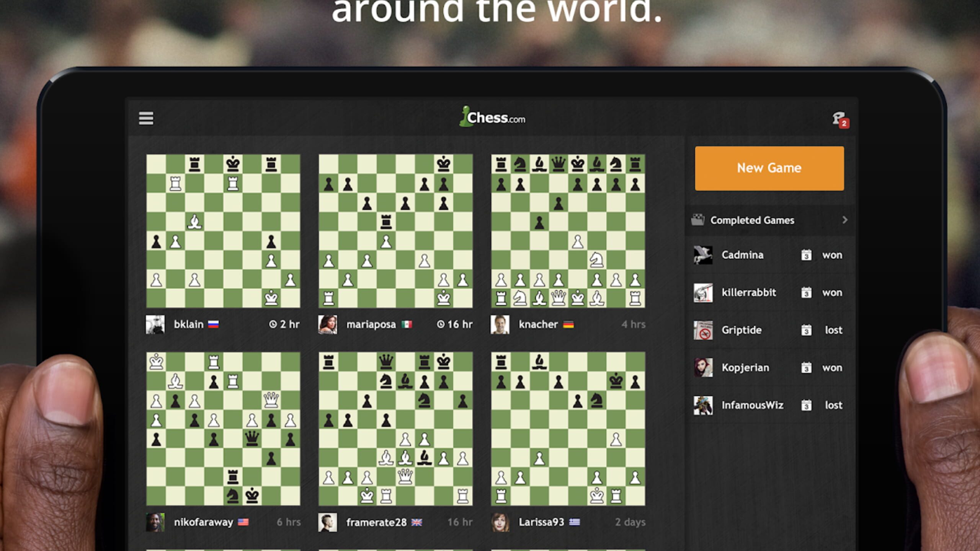Click the daily game calendar icon beside Cadmina
Viewport: 980px width, 551px height.
(806, 255)
